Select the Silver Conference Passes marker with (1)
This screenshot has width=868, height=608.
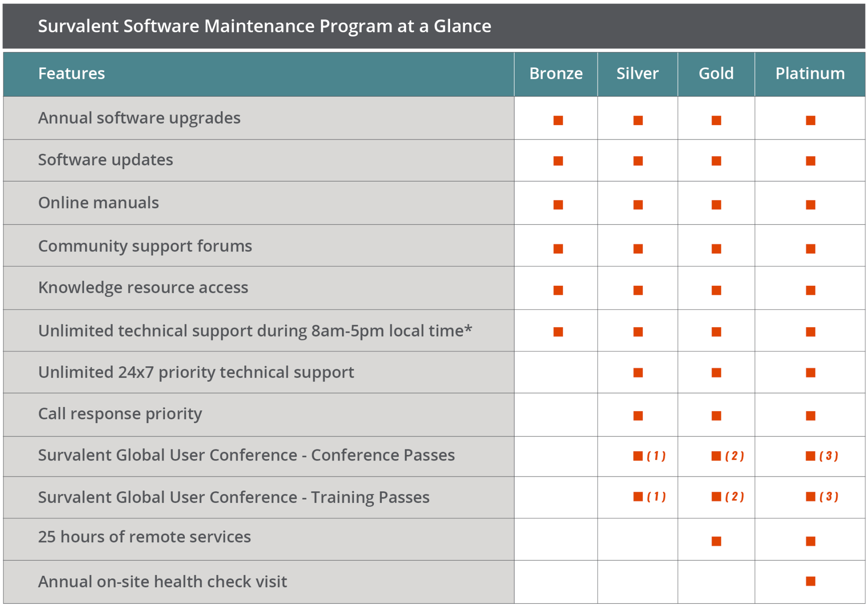click(649, 456)
